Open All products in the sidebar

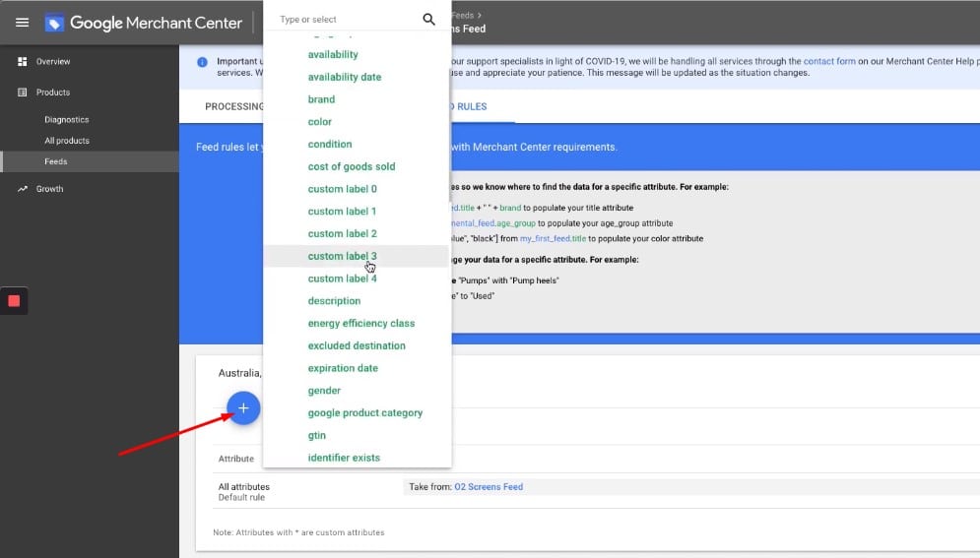pyautogui.click(x=67, y=141)
